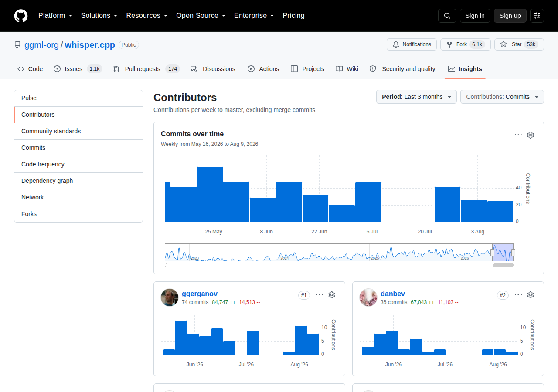Open the Period: Last 3 months dropdown
This screenshot has height=392, width=558.
coord(416,97)
